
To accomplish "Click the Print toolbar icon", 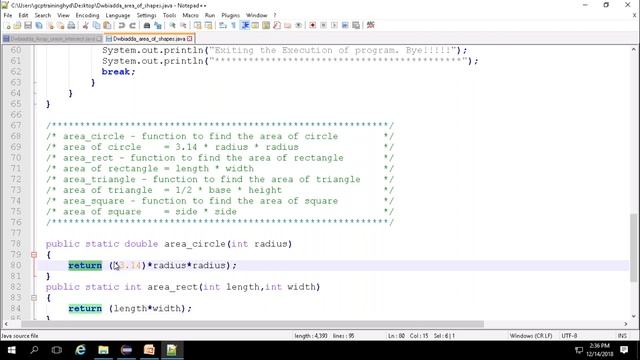I will (71, 25).
